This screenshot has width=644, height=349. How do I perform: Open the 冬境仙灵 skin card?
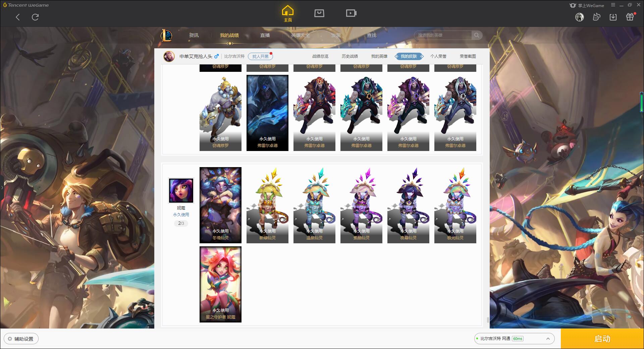point(220,205)
